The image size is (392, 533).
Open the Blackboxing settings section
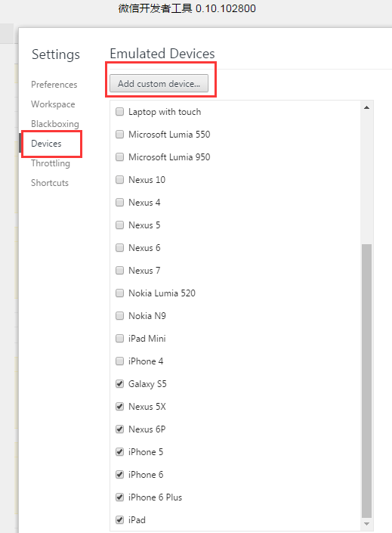click(54, 124)
